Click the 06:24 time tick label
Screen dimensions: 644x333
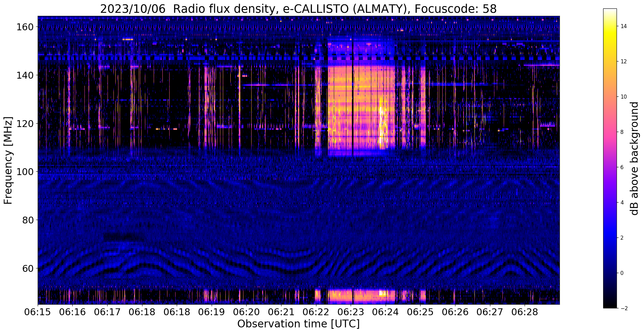[386, 312]
